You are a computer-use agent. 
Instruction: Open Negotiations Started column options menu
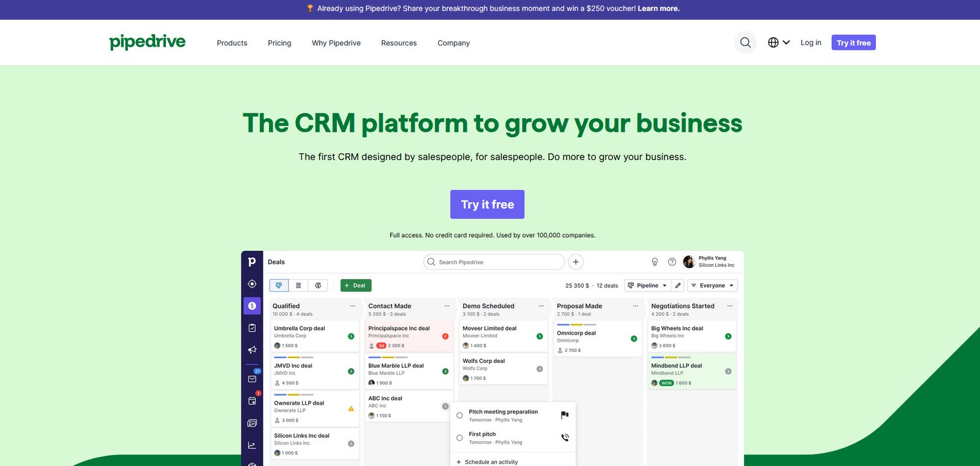pyautogui.click(x=729, y=305)
